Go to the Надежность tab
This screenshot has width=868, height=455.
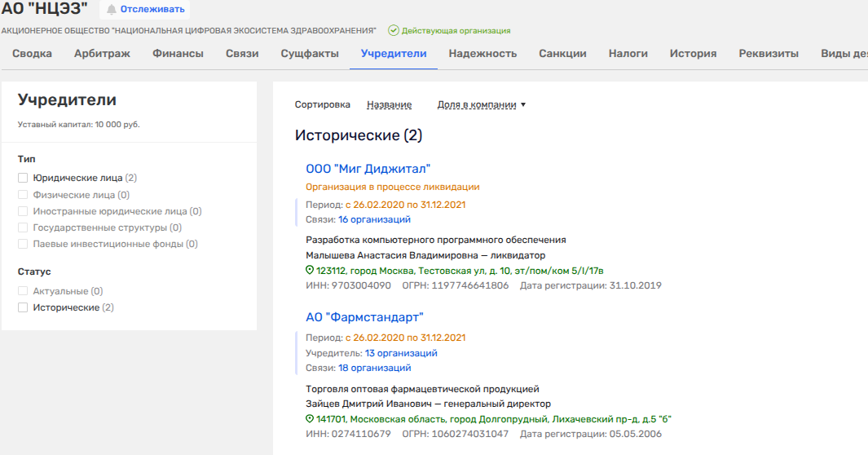point(482,54)
